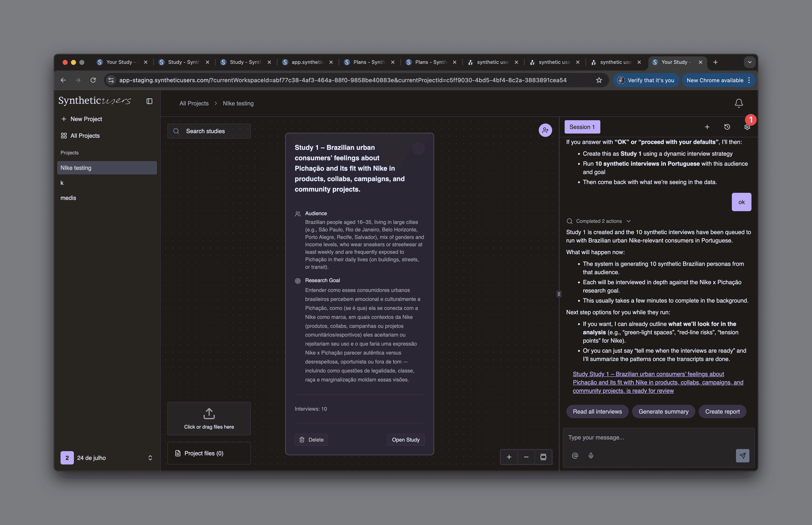Collapse the sidebar with the panel icon
Image resolution: width=812 pixels, height=525 pixels.
[149, 101]
